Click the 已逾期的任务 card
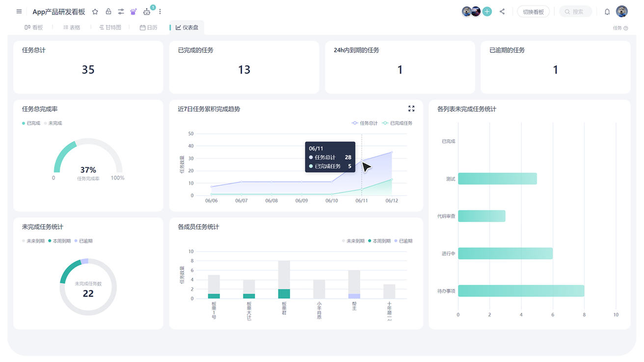This screenshot has width=644, height=362. pyautogui.click(x=555, y=67)
